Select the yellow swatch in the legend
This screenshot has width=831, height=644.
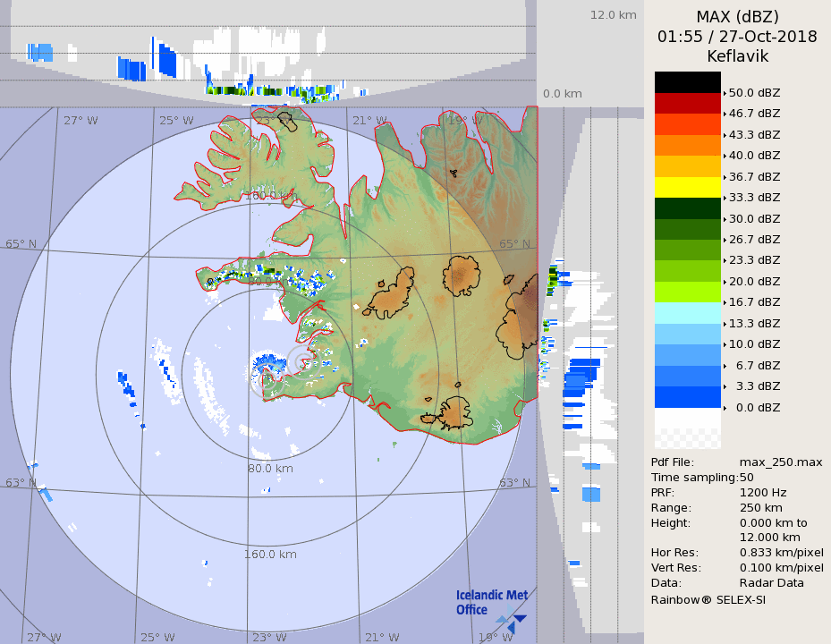click(x=687, y=187)
